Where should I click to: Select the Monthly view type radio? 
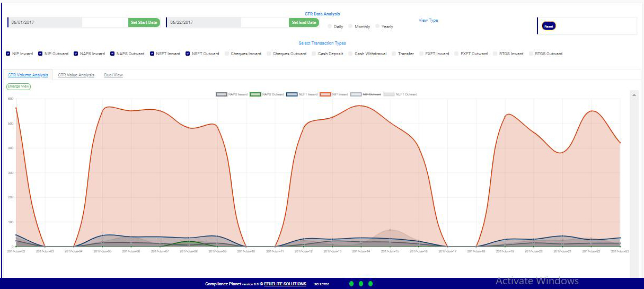(351, 27)
